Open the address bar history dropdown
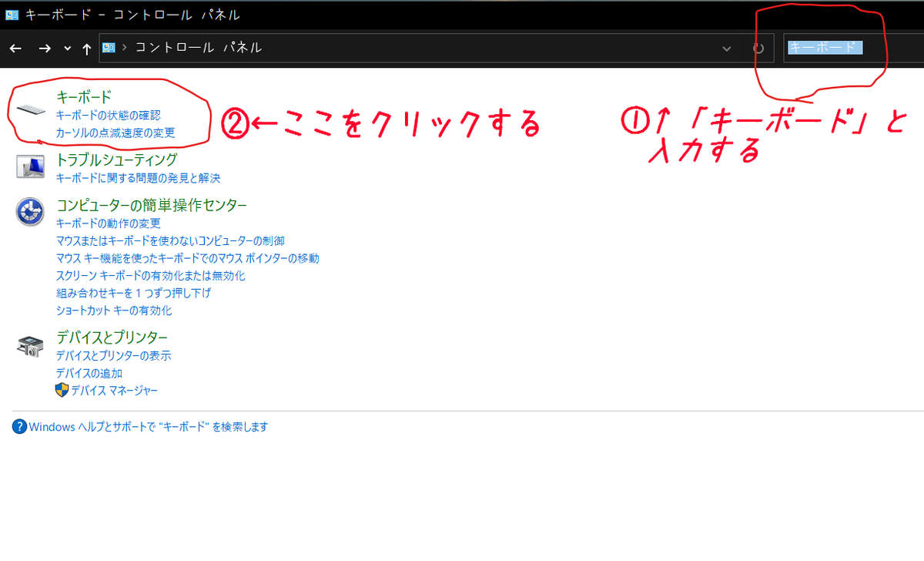 pyautogui.click(x=726, y=48)
